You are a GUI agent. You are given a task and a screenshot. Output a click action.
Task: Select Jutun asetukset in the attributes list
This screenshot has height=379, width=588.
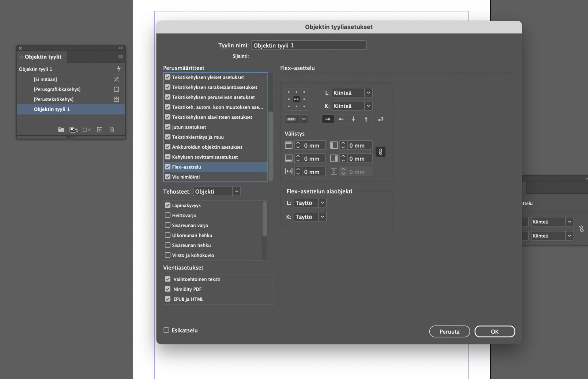click(189, 127)
